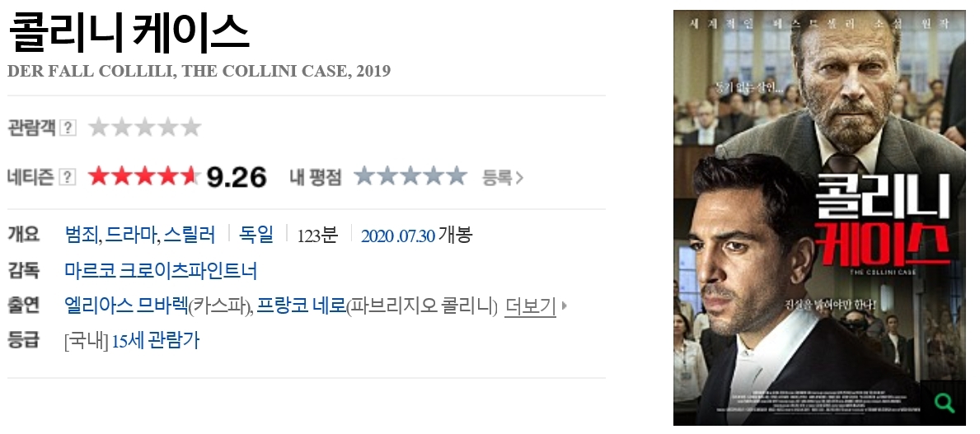Set my rating to the first star
980x434 pixels.
coord(365,177)
